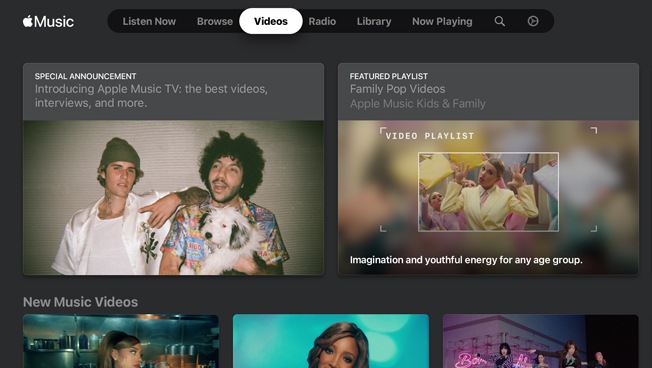Select the Videos tab

pyautogui.click(x=271, y=21)
